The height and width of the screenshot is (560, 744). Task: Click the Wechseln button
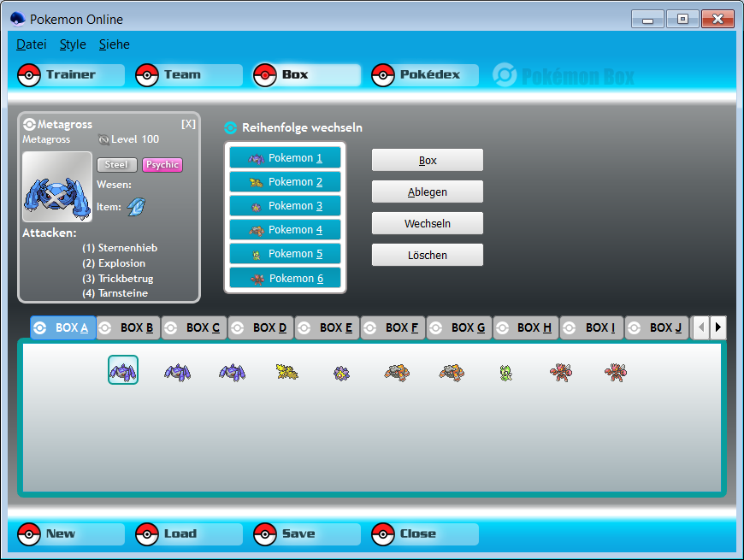tap(428, 223)
